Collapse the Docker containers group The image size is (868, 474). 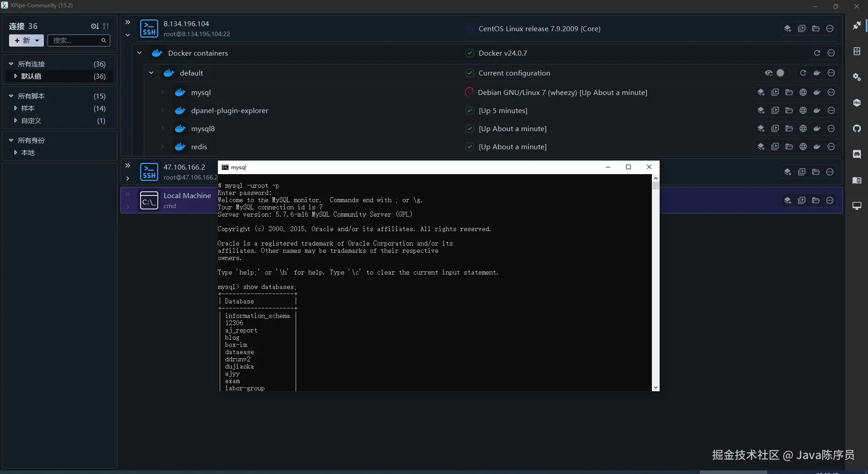140,53
